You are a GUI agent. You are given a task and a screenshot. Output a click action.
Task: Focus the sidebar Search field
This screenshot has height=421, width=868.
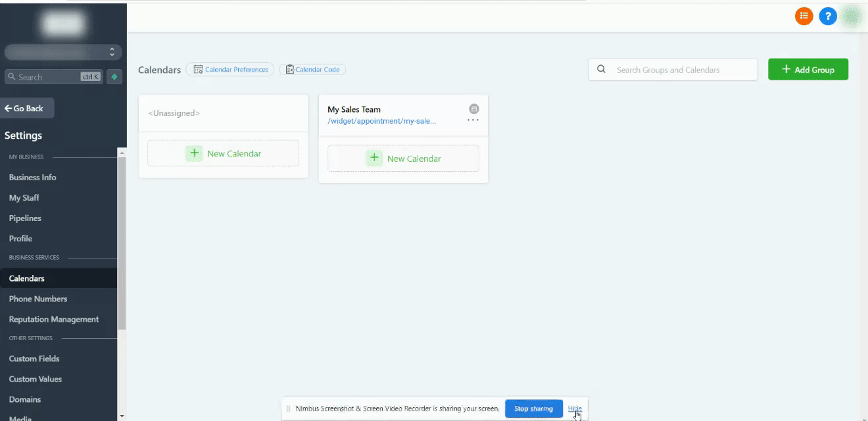[x=54, y=77]
